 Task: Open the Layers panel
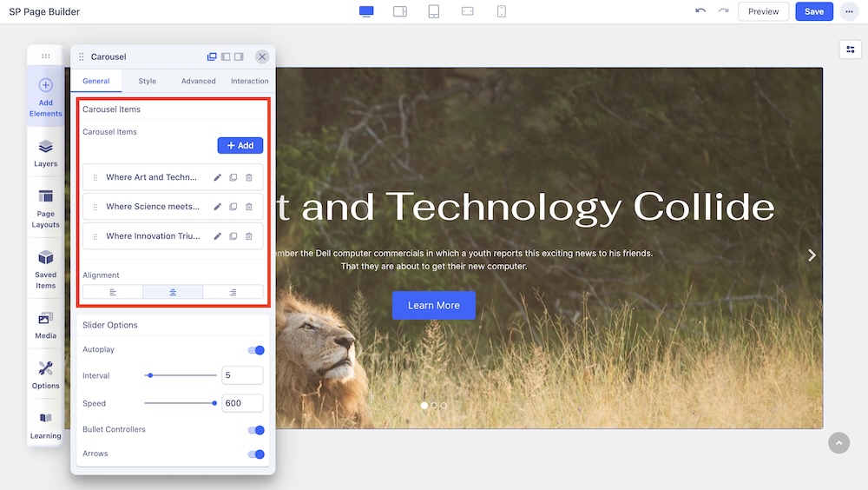click(45, 153)
